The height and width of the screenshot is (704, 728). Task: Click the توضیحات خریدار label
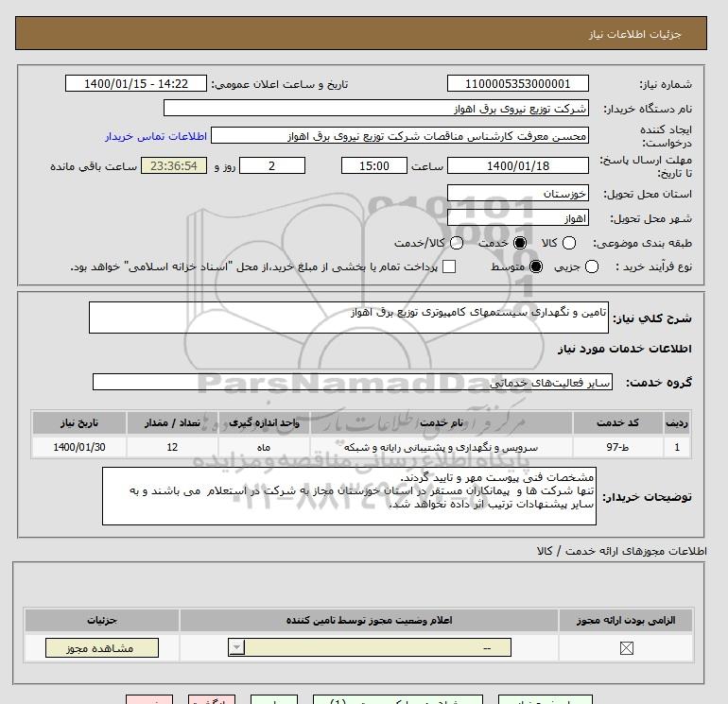point(648,497)
